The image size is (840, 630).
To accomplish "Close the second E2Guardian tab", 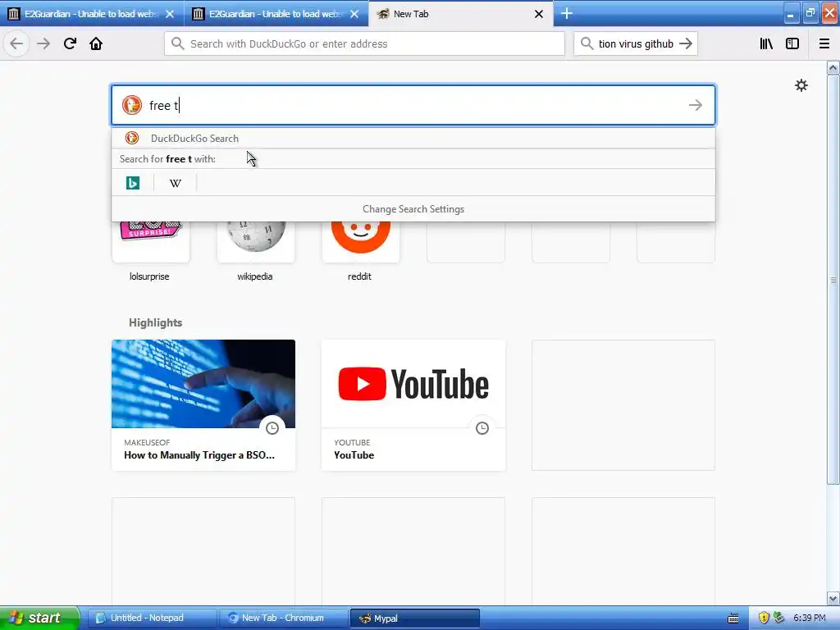I will 354,14.
